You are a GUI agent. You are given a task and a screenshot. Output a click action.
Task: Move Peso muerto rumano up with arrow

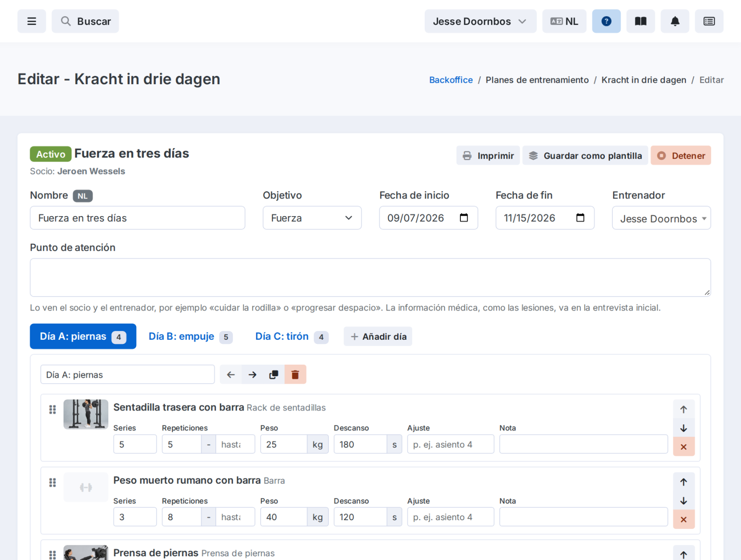[684, 482]
